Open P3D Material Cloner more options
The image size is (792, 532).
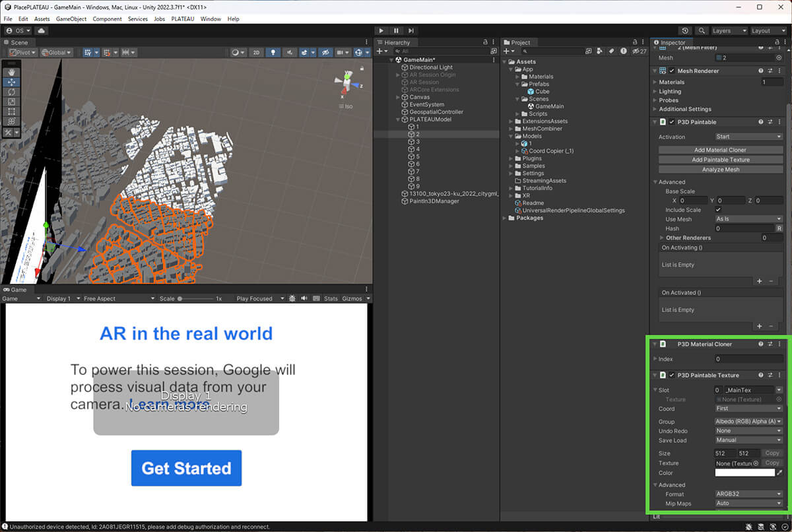[779, 344]
